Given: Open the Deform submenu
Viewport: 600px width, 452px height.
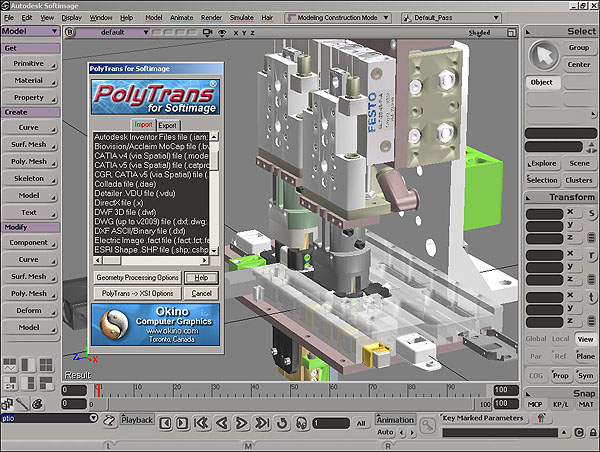Looking at the screenshot, I should click(30, 310).
